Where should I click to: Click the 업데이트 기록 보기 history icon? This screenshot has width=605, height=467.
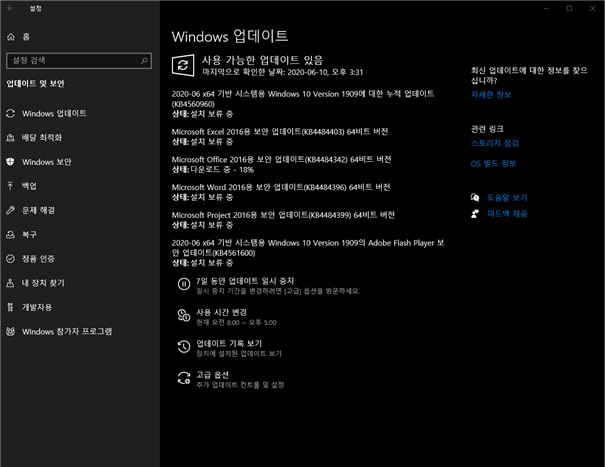pos(184,347)
